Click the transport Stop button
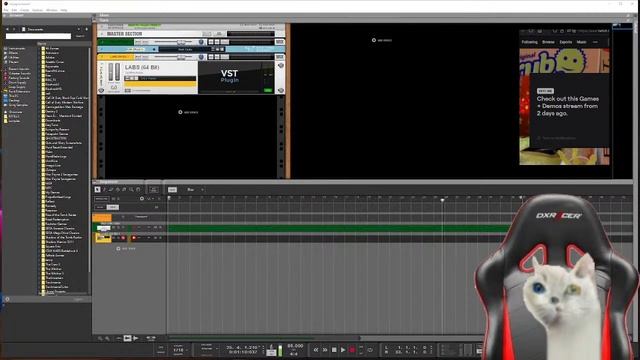This screenshot has height=360, width=640. (x=334, y=350)
